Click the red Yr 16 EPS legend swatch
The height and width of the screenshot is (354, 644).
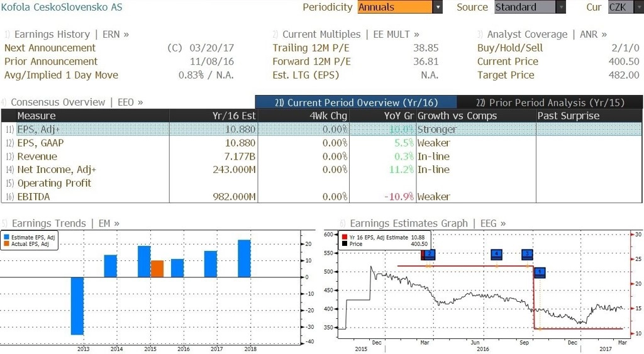click(345, 238)
